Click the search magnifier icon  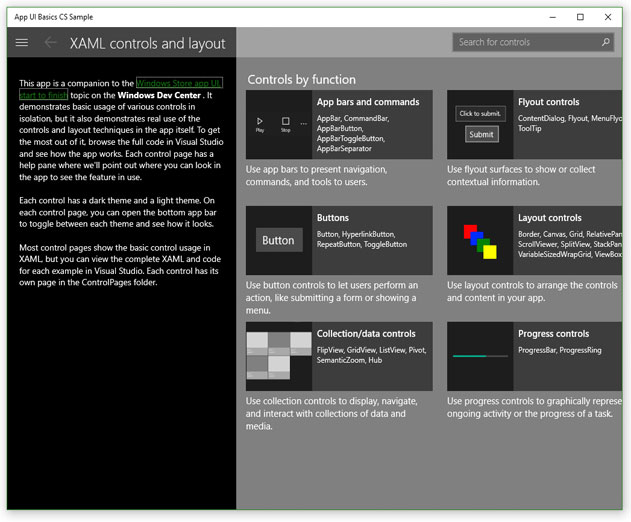(606, 42)
